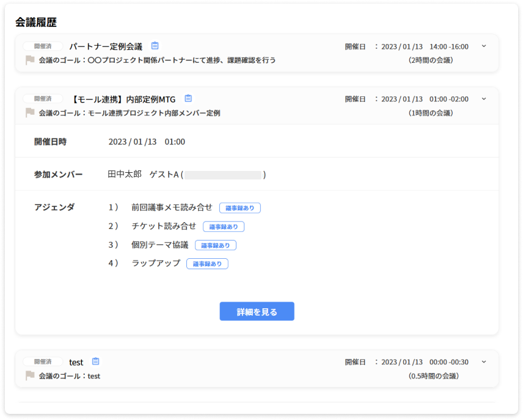
Task: Click 開催済 badge on the test meeting
Action: coord(43,362)
